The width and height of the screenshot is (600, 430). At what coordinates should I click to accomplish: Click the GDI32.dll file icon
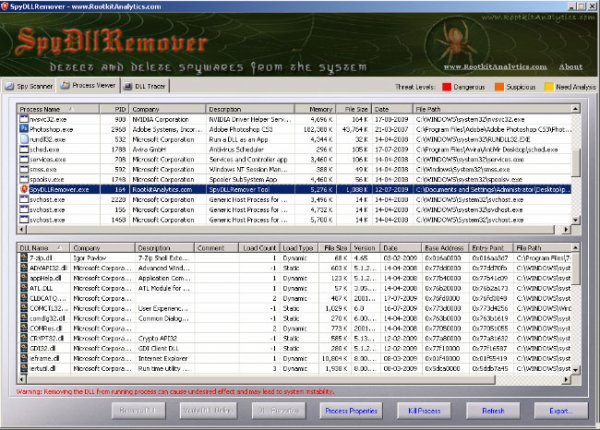(x=24, y=348)
